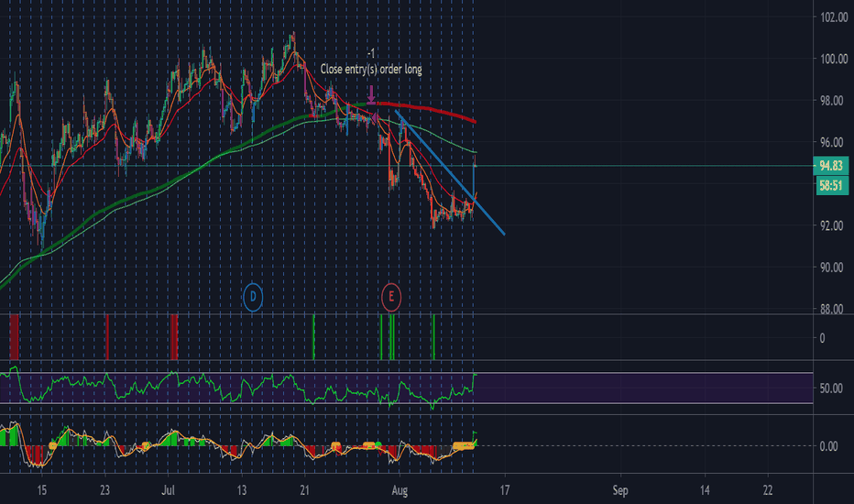This screenshot has height=504, width=854.
Task: Click the MACD 0.00 axis label
Action: tap(829, 446)
